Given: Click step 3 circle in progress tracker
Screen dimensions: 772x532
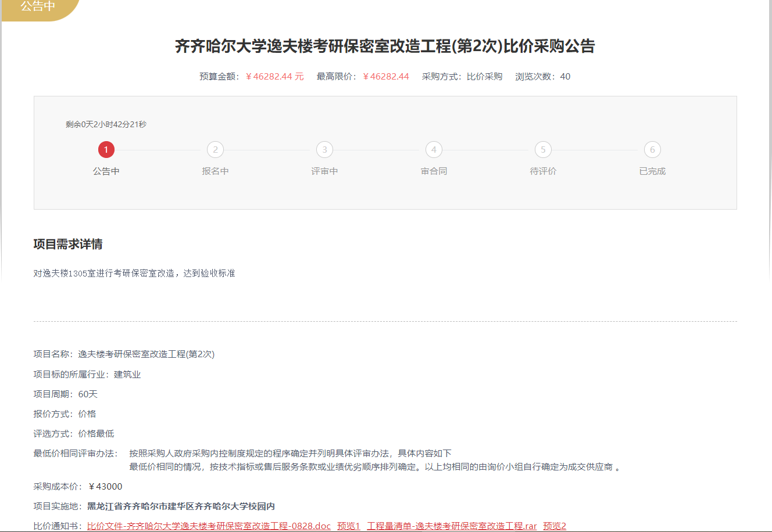Looking at the screenshot, I should pyautogui.click(x=324, y=150).
